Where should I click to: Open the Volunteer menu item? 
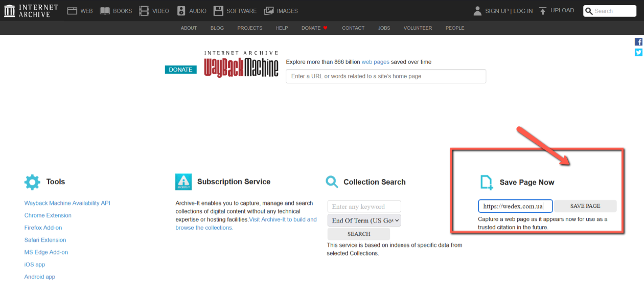pos(418,28)
